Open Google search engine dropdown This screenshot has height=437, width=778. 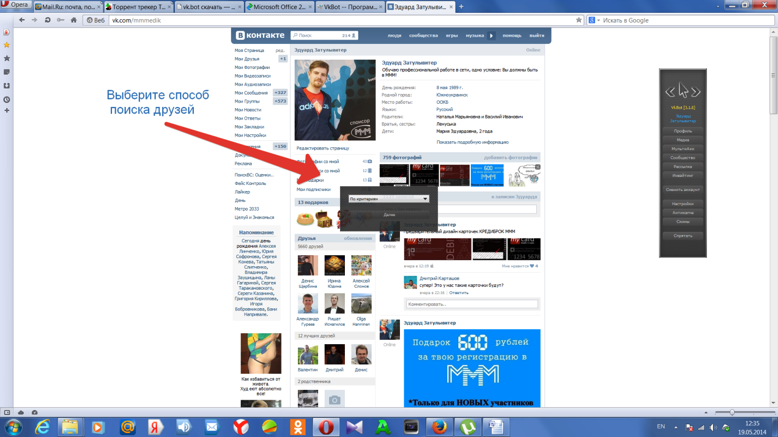(594, 20)
